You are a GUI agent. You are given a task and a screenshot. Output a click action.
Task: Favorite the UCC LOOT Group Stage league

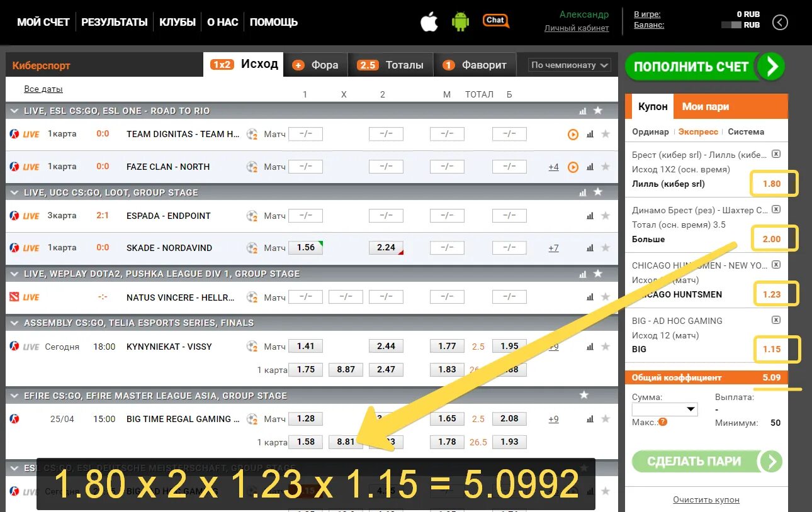click(598, 192)
